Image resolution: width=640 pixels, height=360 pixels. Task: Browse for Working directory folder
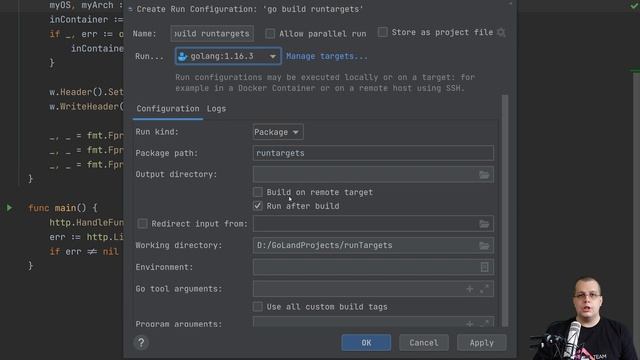point(484,245)
